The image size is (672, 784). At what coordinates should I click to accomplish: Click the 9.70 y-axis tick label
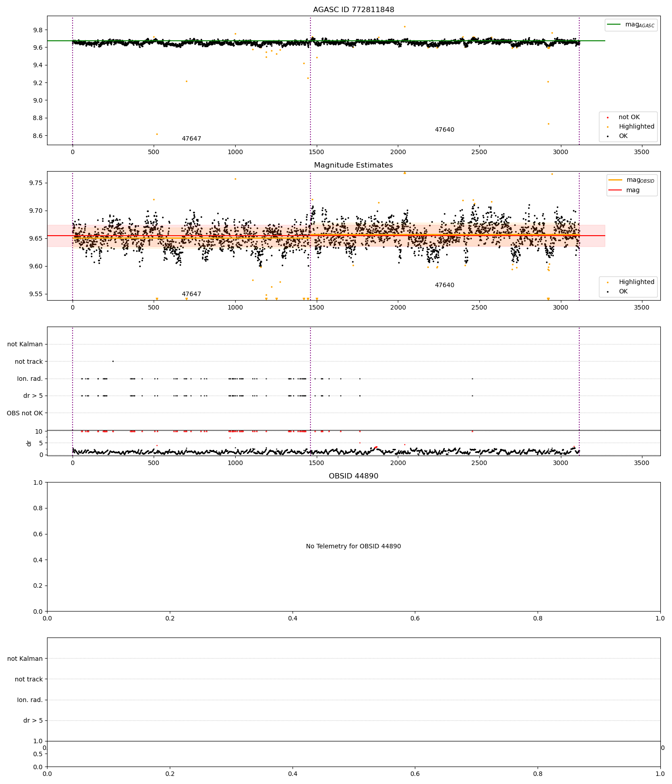click(x=36, y=211)
